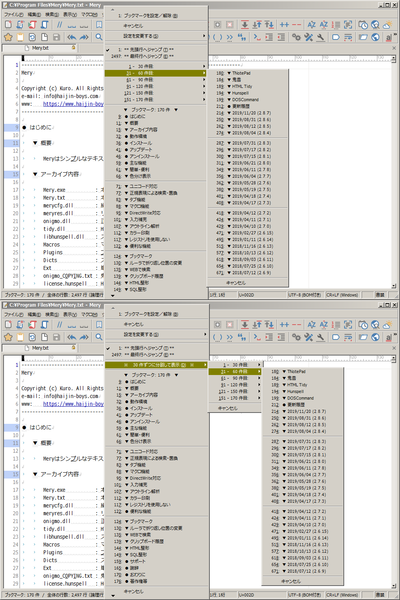The width and height of the screenshot is (400, 600).
Task: Toggle checked 先頭行へジャンプ entry in lower window menu
Action: pyautogui.click(x=157, y=348)
